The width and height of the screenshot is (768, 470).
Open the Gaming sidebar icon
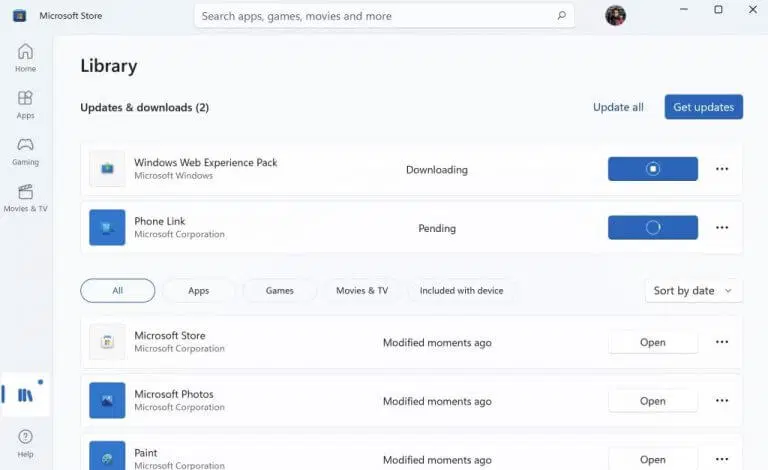(25, 144)
